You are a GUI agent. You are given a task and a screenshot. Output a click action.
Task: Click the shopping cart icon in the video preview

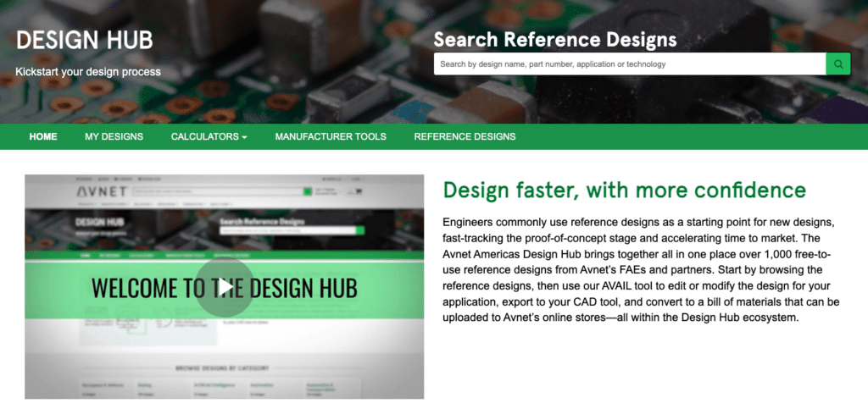359,191
